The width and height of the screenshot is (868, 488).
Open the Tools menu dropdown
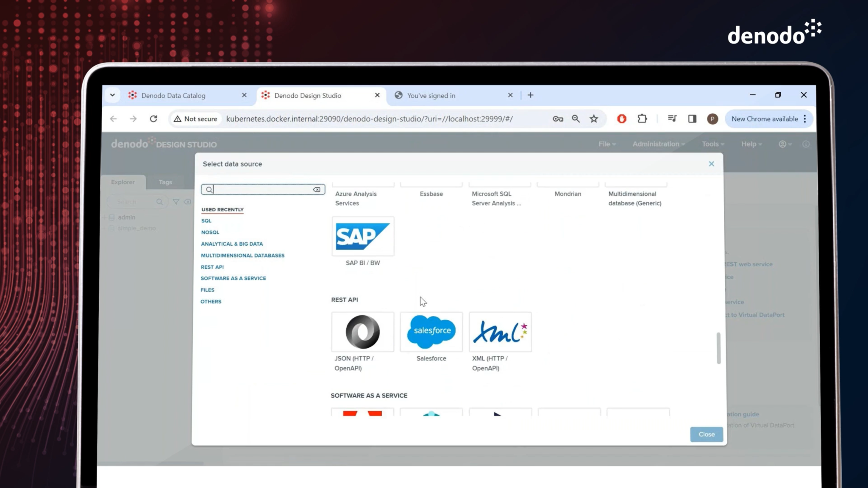point(712,144)
